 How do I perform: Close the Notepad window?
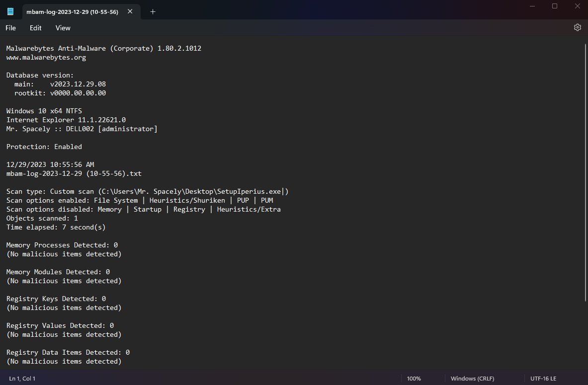coord(577,6)
